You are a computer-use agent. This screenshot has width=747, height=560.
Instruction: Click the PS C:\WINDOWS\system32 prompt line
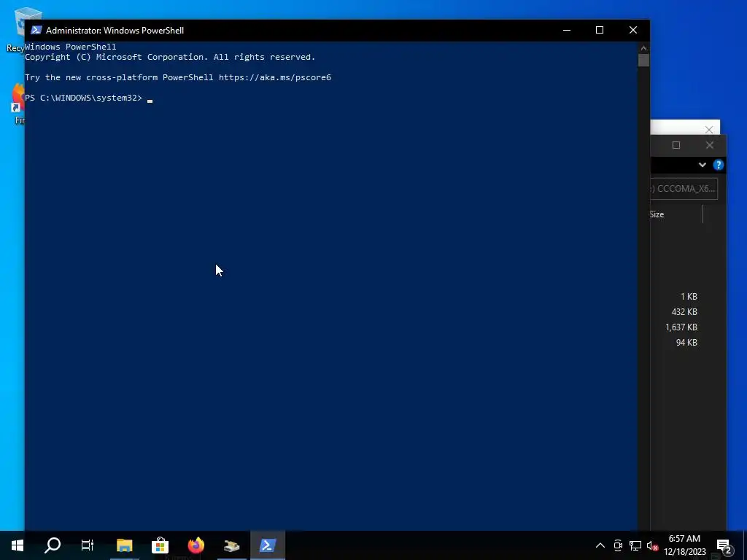click(83, 98)
